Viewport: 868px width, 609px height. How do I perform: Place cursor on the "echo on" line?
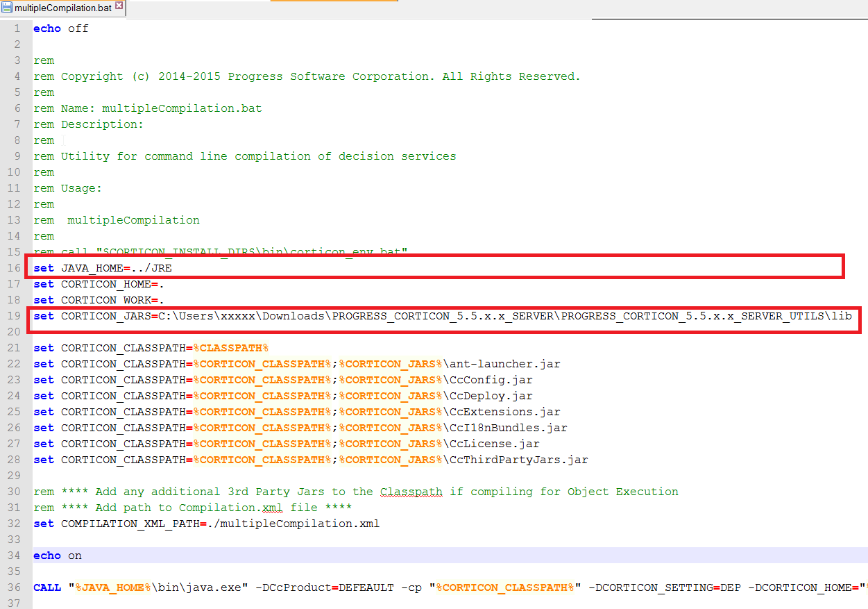point(58,556)
